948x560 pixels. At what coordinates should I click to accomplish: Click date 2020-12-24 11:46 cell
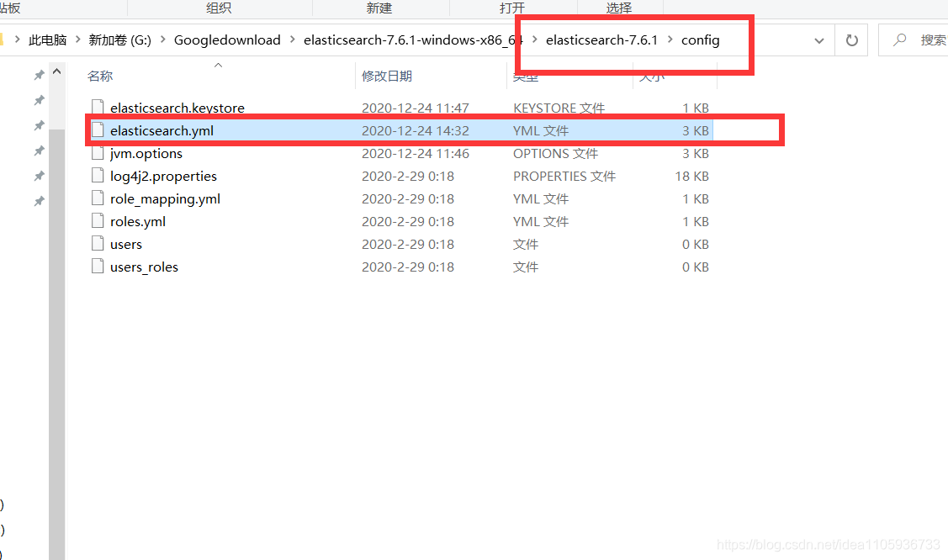tap(416, 153)
